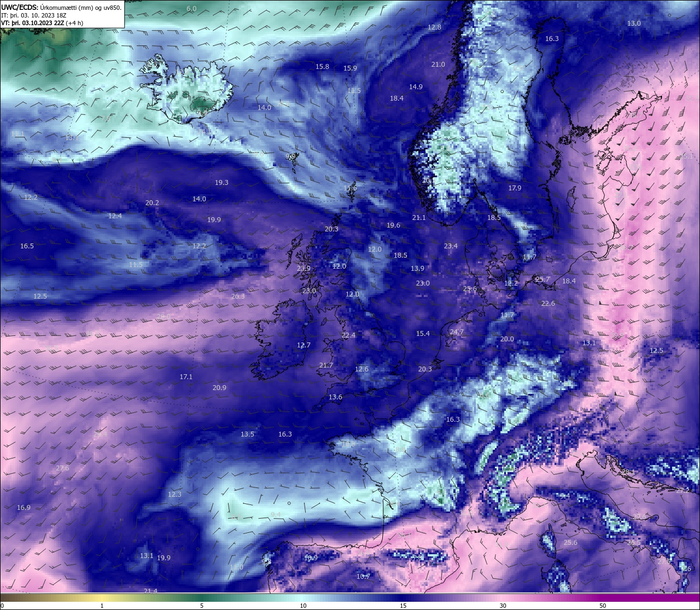Click the 13.9 value label
Screen dimensions: 700x610
pyautogui.click(x=417, y=269)
